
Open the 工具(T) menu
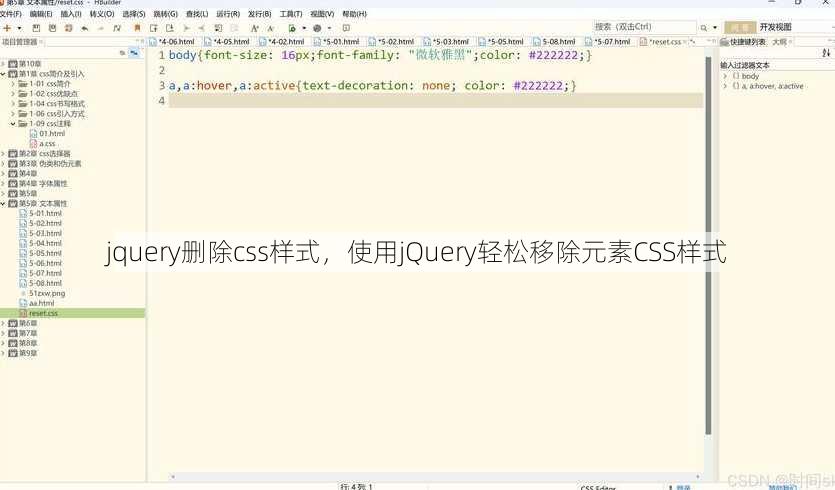(291, 14)
